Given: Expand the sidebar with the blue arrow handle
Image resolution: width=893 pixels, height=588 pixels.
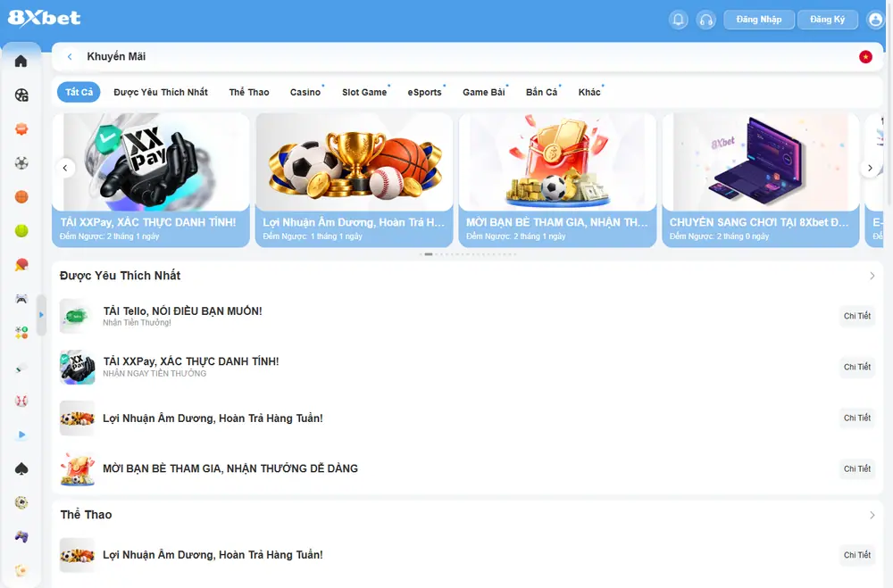Looking at the screenshot, I should click(x=41, y=315).
